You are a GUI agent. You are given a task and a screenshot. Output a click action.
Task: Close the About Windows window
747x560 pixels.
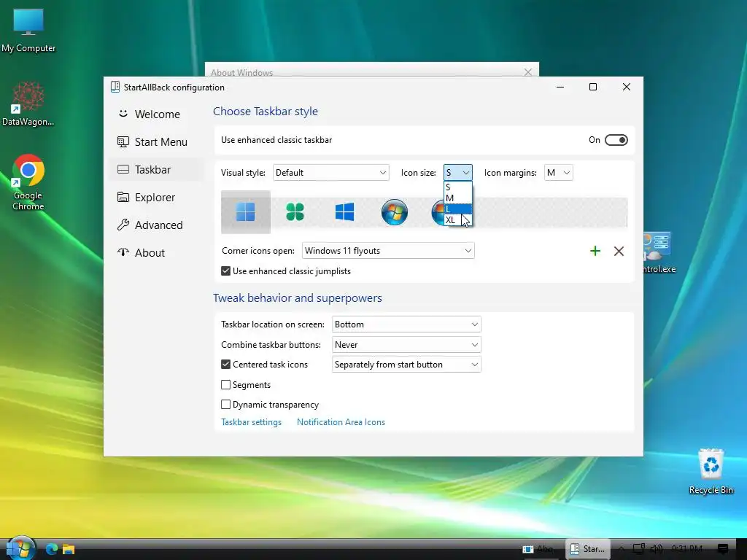(528, 72)
